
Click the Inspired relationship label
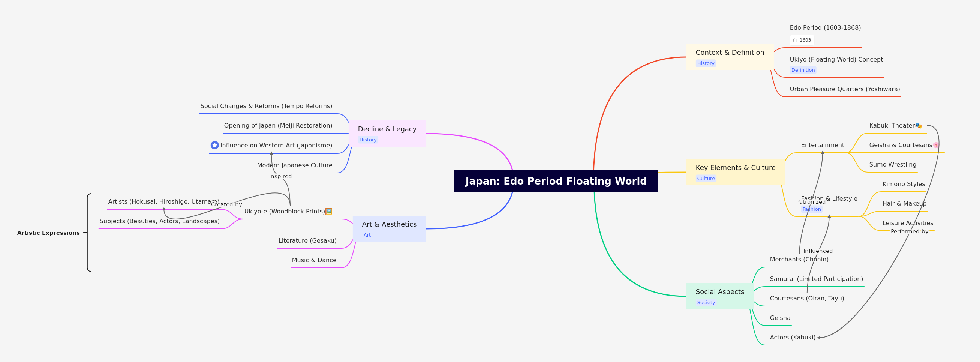[280, 176]
